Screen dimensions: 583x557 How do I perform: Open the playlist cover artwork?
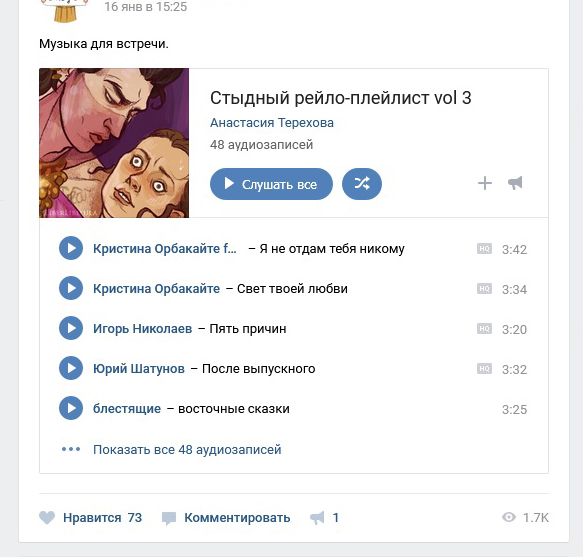114,143
